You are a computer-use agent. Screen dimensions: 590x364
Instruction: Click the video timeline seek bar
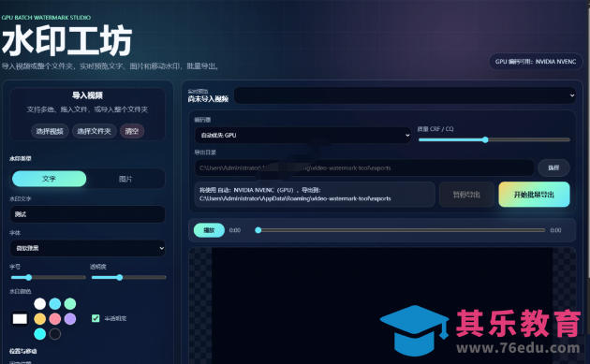tap(402, 230)
